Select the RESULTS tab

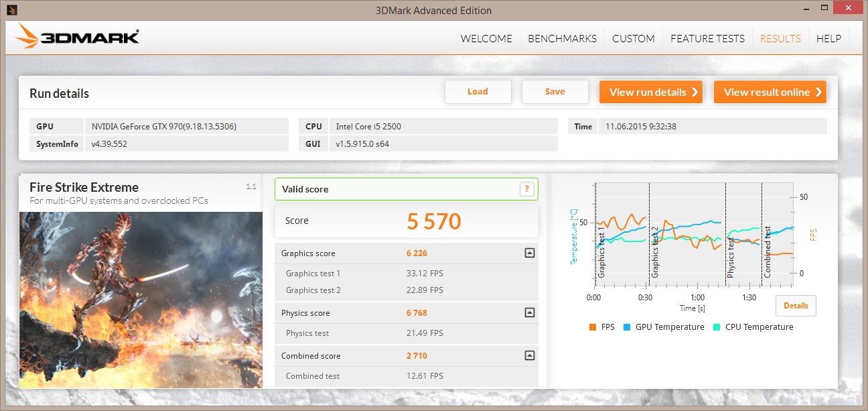click(x=780, y=39)
